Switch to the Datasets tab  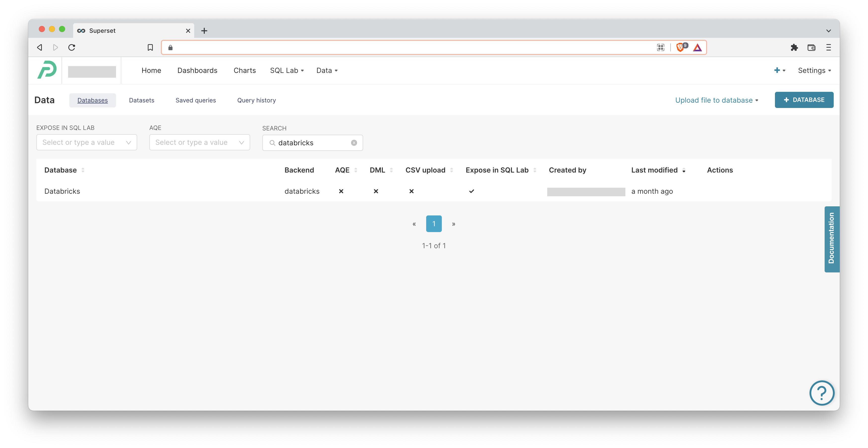(141, 100)
